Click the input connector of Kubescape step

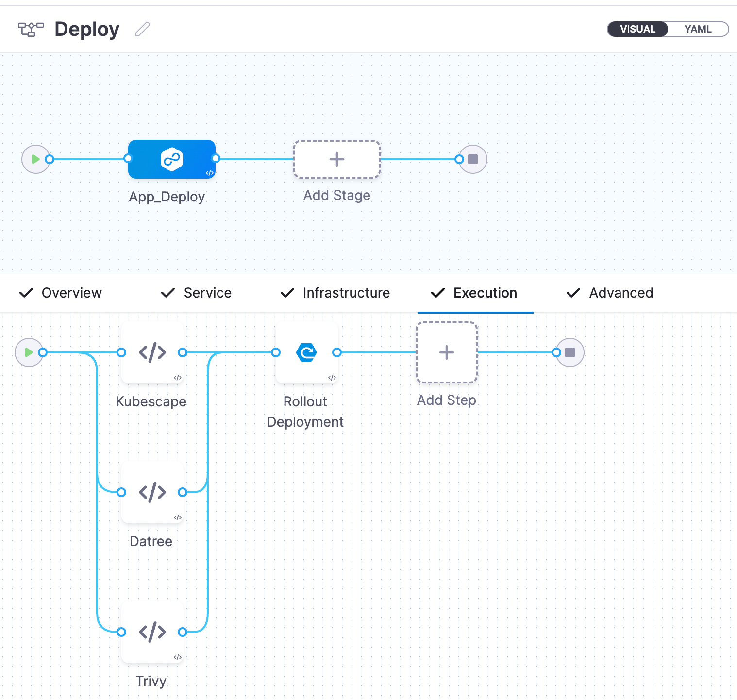121,352
